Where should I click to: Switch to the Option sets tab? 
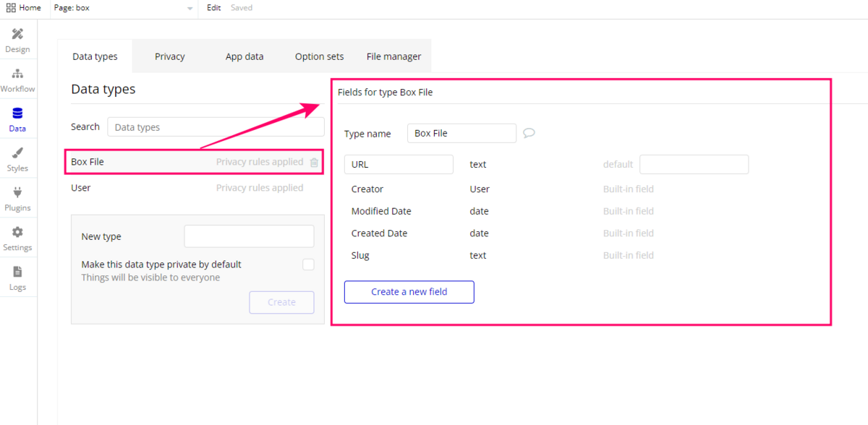click(x=319, y=56)
